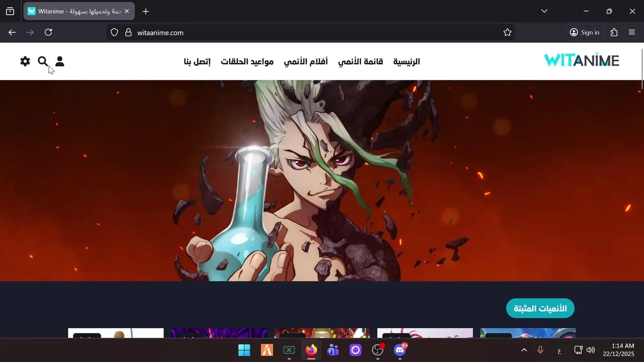Open Discord from taskbar
Screen dimensions: 644x362
click(x=400, y=350)
